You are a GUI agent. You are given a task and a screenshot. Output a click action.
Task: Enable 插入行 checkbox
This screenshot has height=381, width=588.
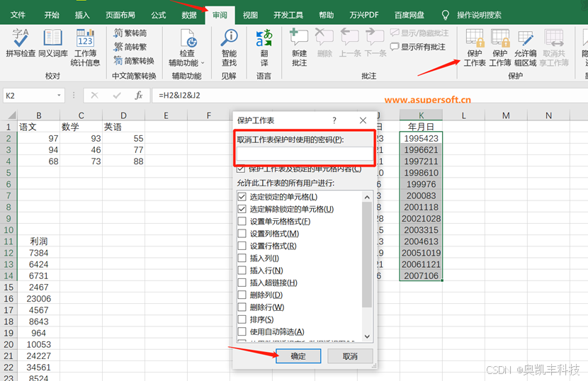[242, 271]
